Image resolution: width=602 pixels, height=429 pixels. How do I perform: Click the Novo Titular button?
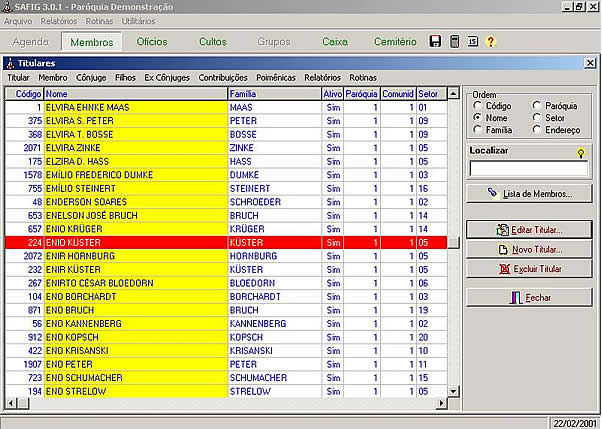pos(529,249)
